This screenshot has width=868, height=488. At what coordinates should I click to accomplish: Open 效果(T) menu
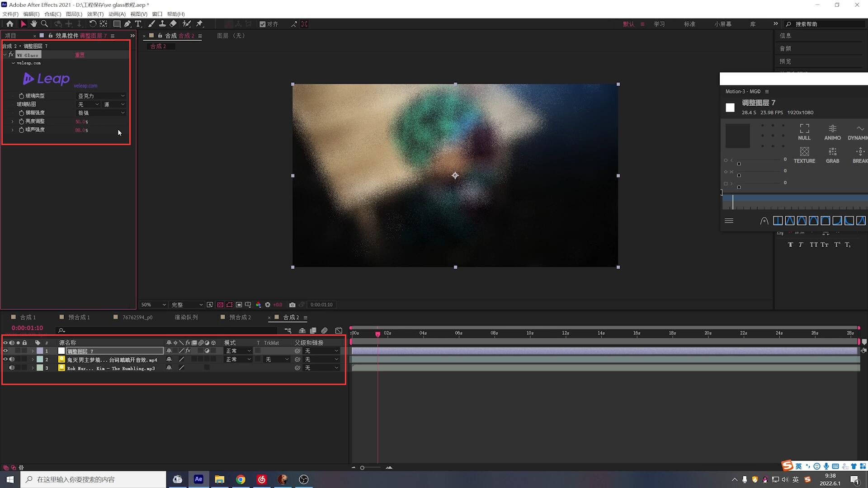(x=95, y=14)
